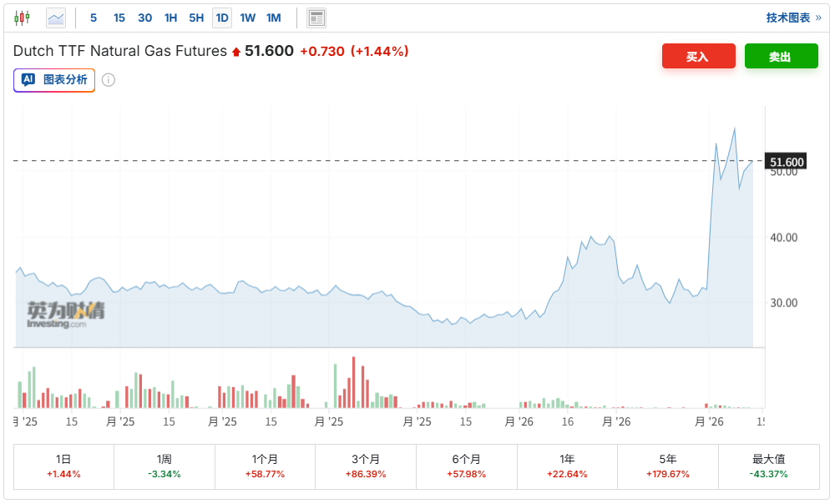Click the news overlay icon in toolbar
The height and width of the screenshot is (504, 835).
316,18
